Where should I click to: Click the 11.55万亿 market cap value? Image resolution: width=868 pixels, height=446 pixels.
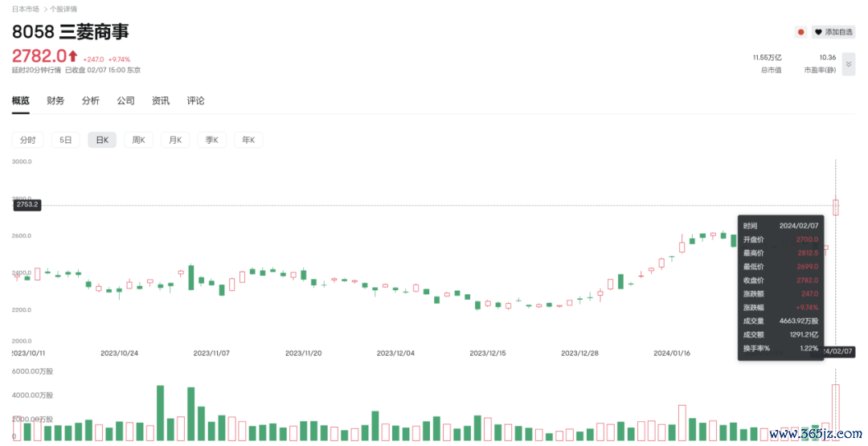[x=767, y=58]
